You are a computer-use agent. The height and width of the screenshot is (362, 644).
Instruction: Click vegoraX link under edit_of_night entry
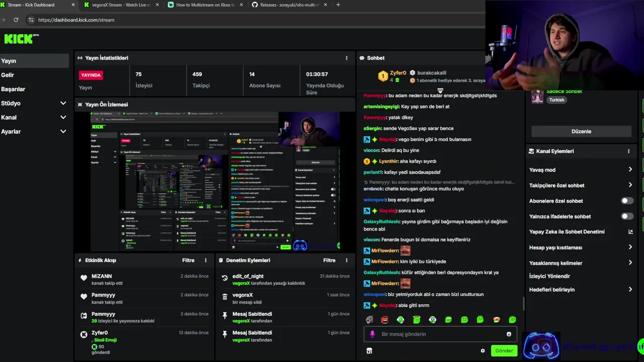(x=241, y=283)
